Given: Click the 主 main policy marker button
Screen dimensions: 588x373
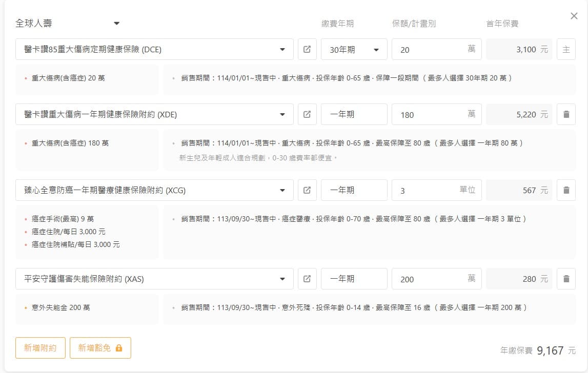Looking at the screenshot, I should pos(566,50).
